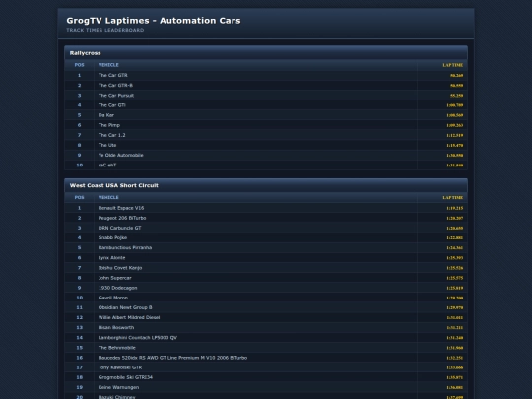
Task: Click the LAP TIME header in West Coast table
Action: click(452, 198)
